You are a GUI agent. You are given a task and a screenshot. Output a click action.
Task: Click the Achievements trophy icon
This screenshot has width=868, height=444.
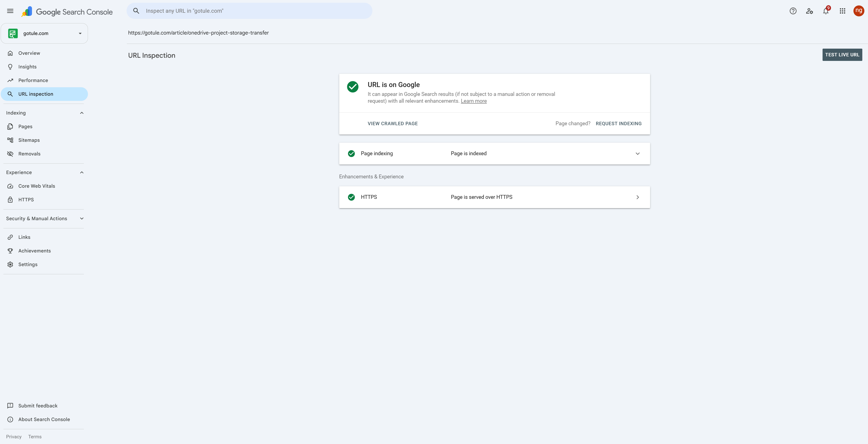(x=10, y=251)
